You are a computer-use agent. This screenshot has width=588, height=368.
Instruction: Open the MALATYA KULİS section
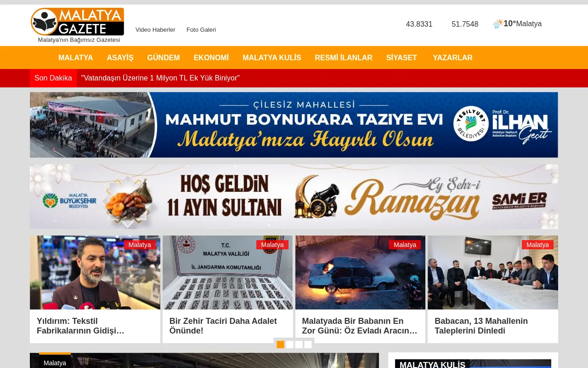tap(271, 57)
